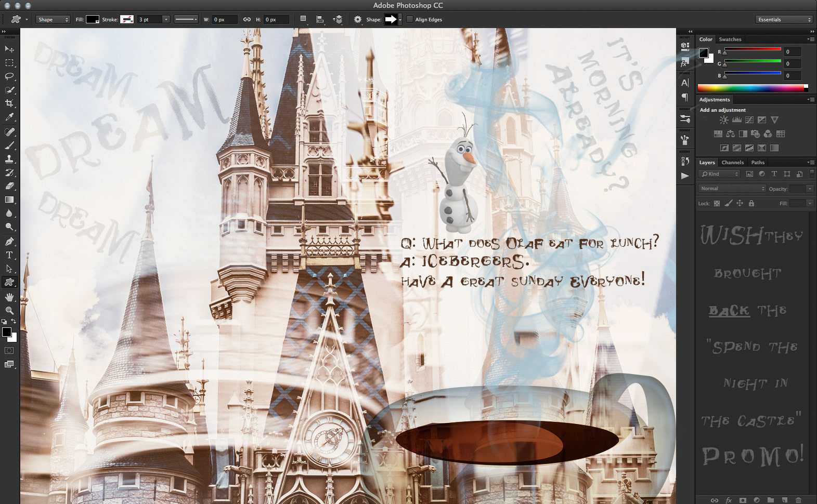Image resolution: width=817 pixels, height=504 pixels.
Task: Open the Color panel flyout menu
Action: tap(810, 39)
